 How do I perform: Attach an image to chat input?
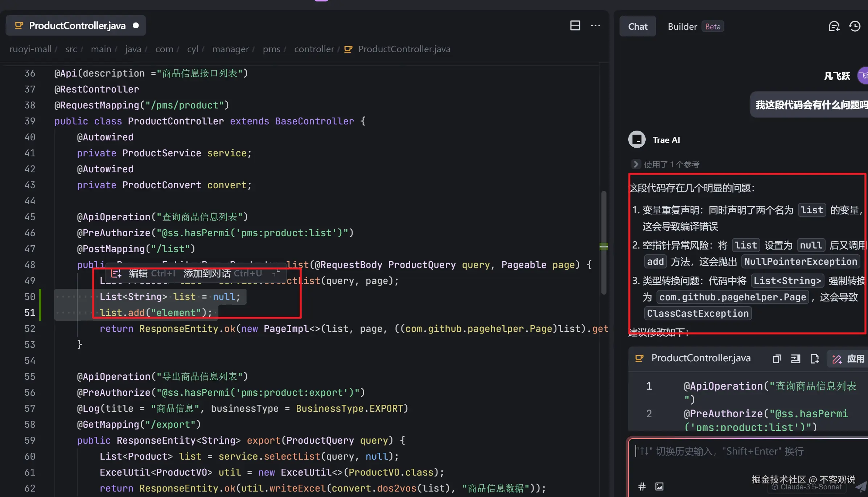pos(659,486)
